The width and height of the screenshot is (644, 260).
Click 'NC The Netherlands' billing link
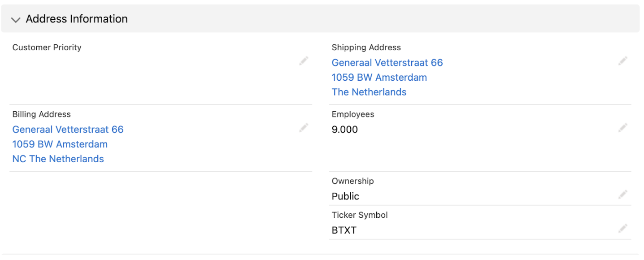pyautogui.click(x=58, y=159)
